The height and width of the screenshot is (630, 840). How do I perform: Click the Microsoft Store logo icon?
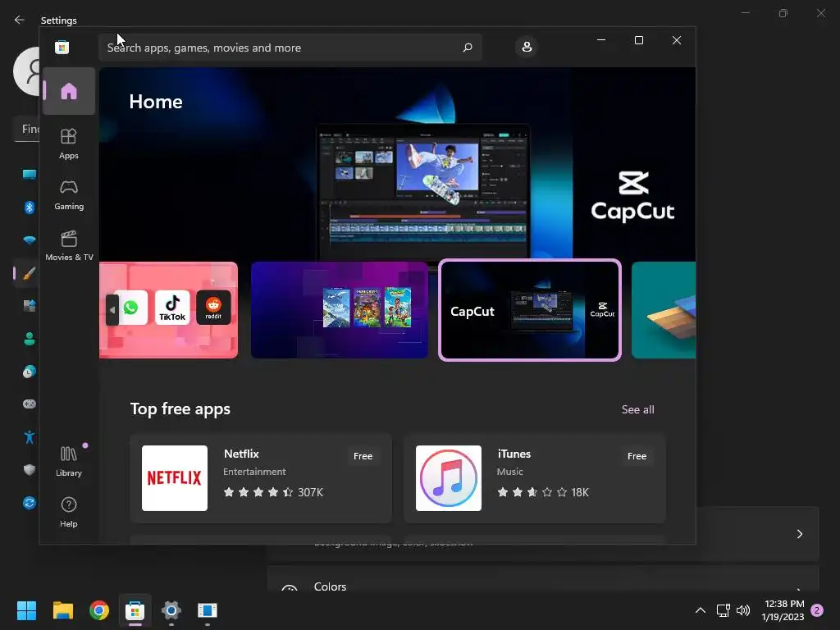click(x=62, y=47)
